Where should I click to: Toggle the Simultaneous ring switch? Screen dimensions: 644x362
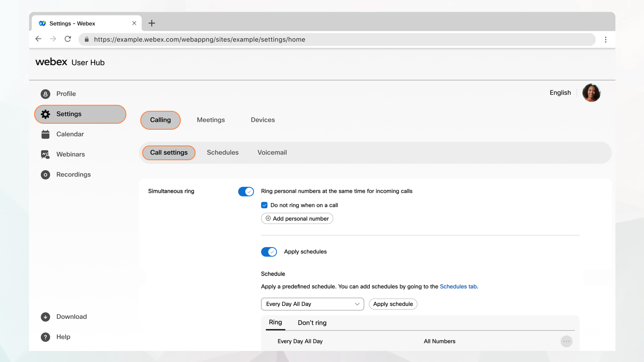click(245, 191)
